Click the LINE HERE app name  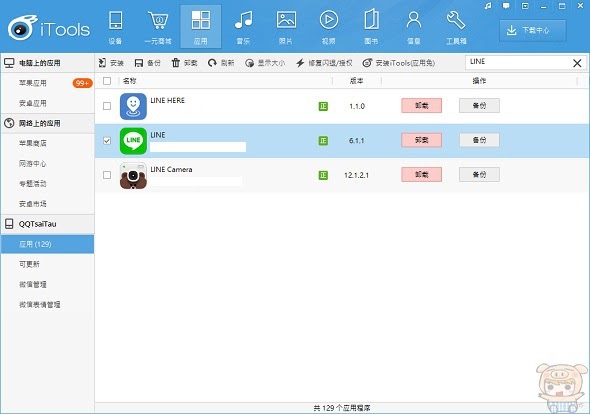click(167, 100)
